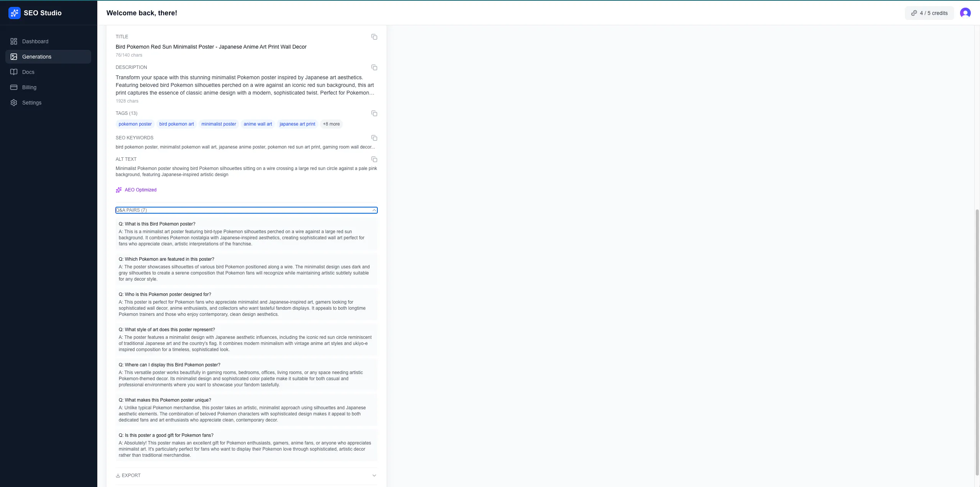Expand the Export section chevron

[x=374, y=476]
